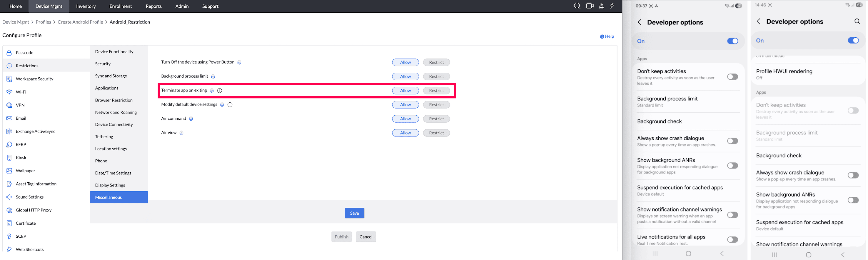The height and width of the screenshot is (260, 868).
Task: Open the search icon in top bar
Action: coord(577,6)
